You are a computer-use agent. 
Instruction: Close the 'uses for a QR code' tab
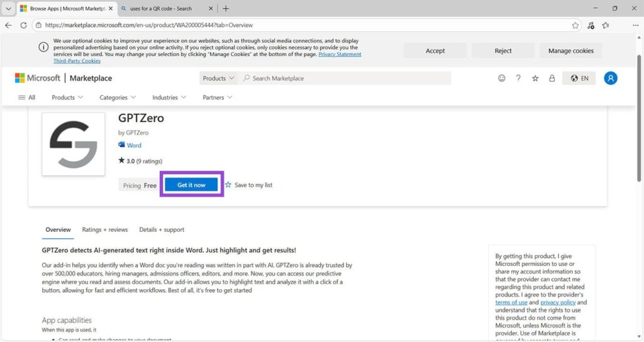[x=211, y=8]
